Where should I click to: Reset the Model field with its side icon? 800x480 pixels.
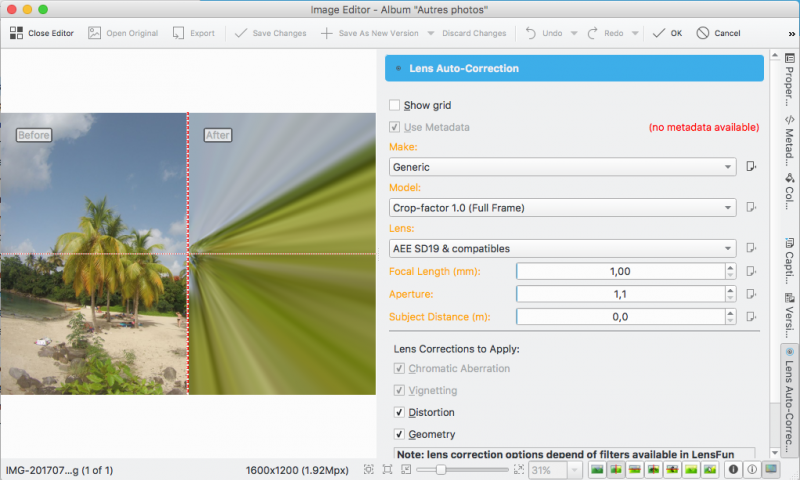(751, 207)
